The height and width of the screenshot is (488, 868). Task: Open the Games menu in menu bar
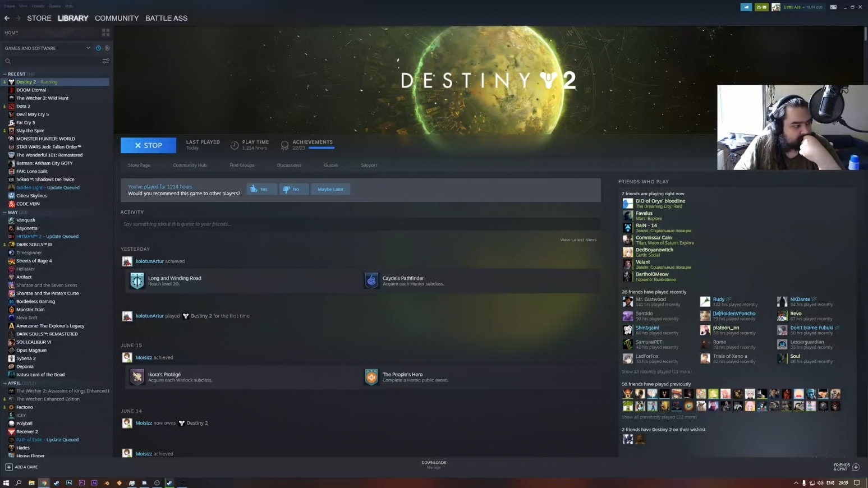coord(54,6)
